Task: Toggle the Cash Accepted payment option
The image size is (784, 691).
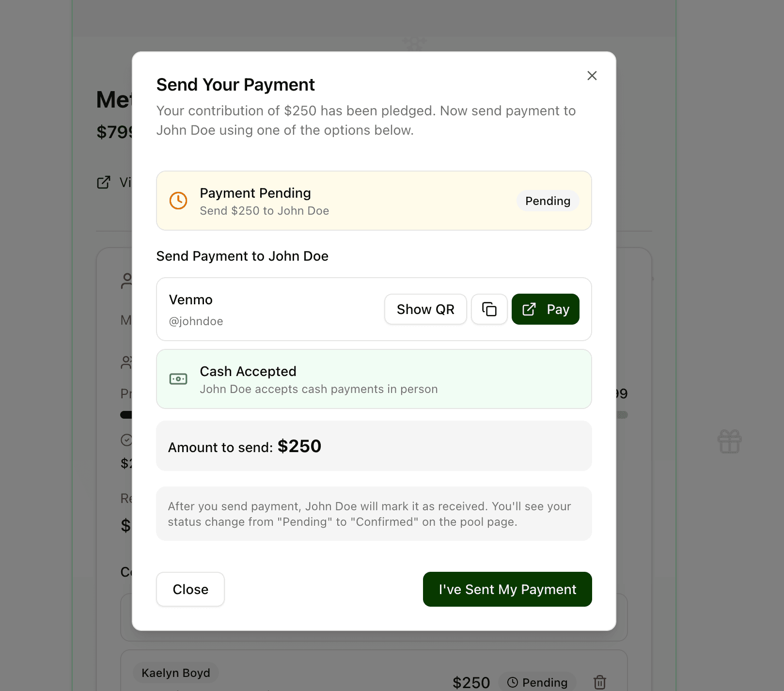Action: [373, 379]
